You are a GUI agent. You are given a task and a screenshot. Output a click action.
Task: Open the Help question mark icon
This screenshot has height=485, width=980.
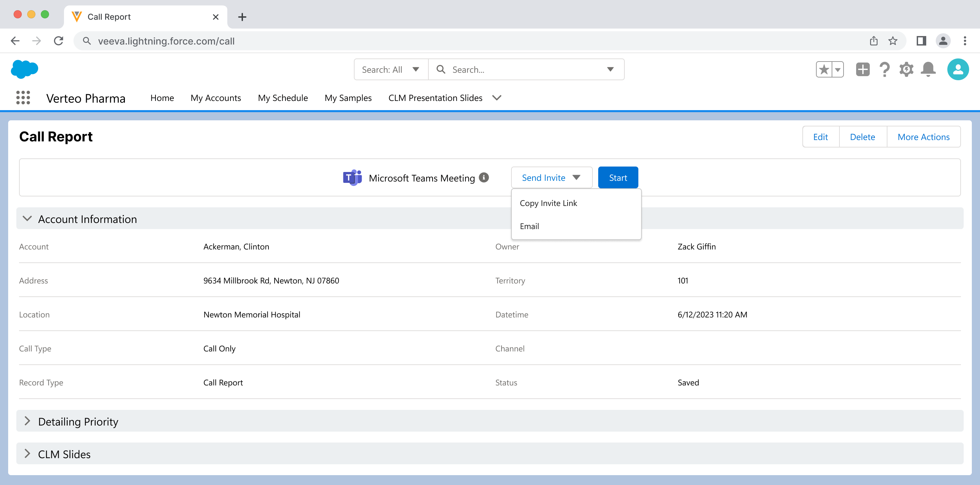pyautogui.click(x=884, y=70)
